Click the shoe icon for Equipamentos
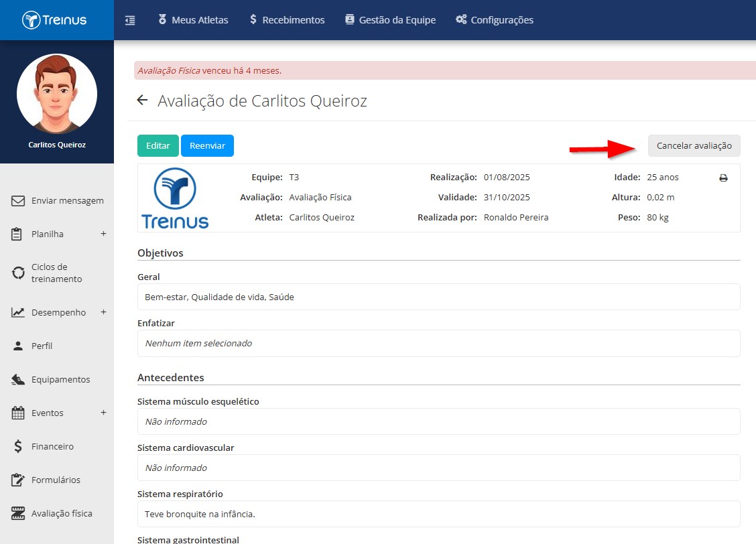This screenshot has height=544, width=756. 18,379
